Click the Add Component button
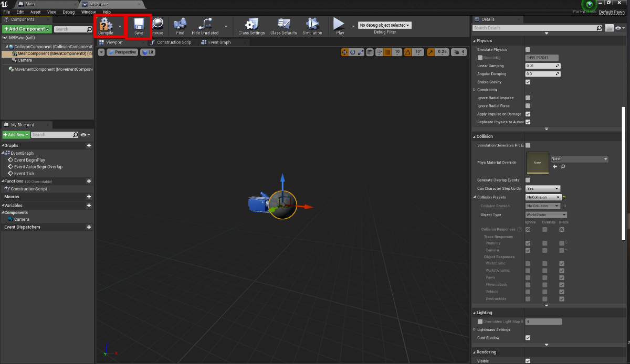 [x=27, y=29]
